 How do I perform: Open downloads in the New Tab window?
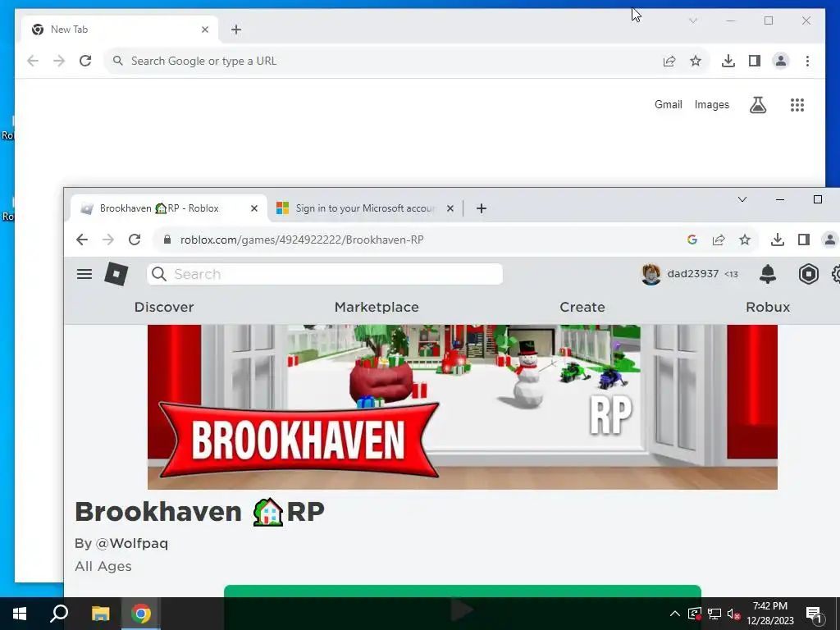tap(728, 61)
